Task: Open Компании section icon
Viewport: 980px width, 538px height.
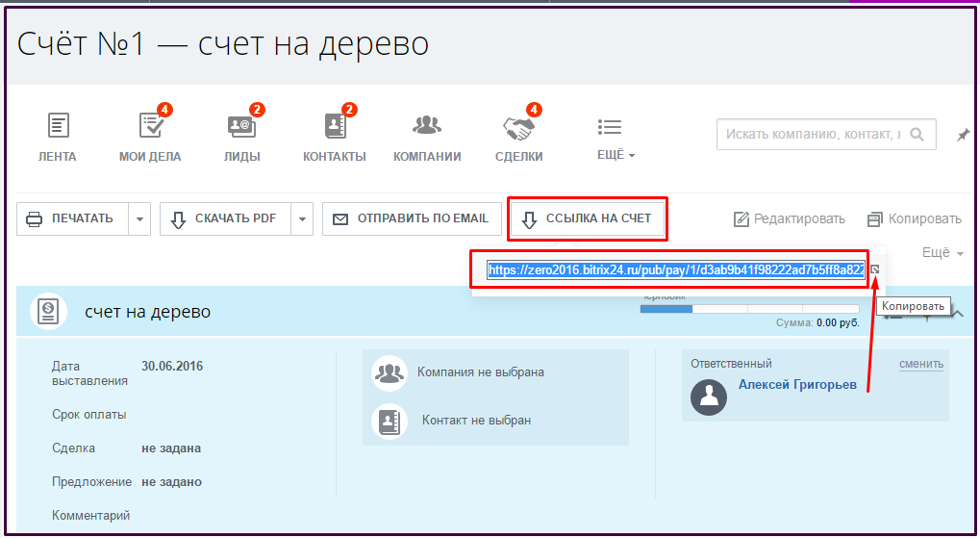Action: coord(427,125)
